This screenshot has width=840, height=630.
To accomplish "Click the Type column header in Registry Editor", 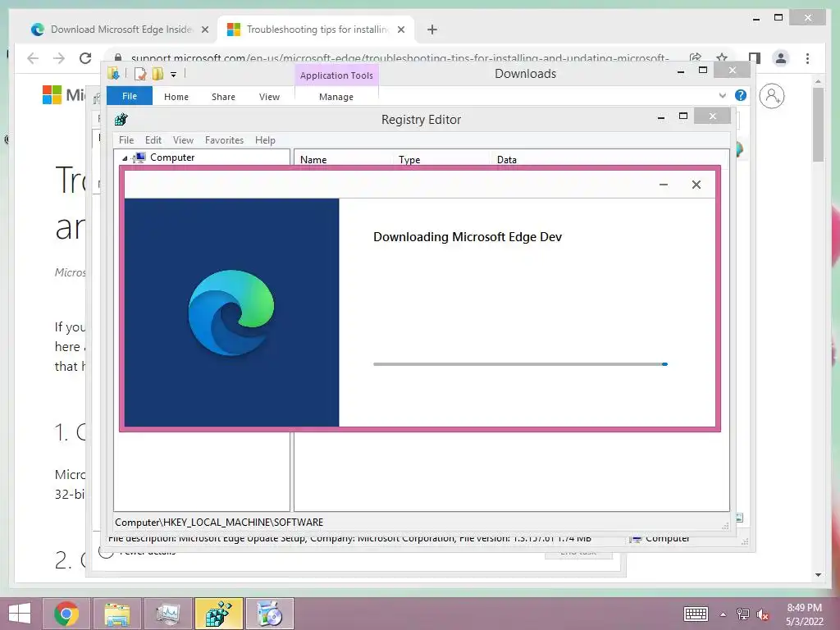I will coord(409,160).
